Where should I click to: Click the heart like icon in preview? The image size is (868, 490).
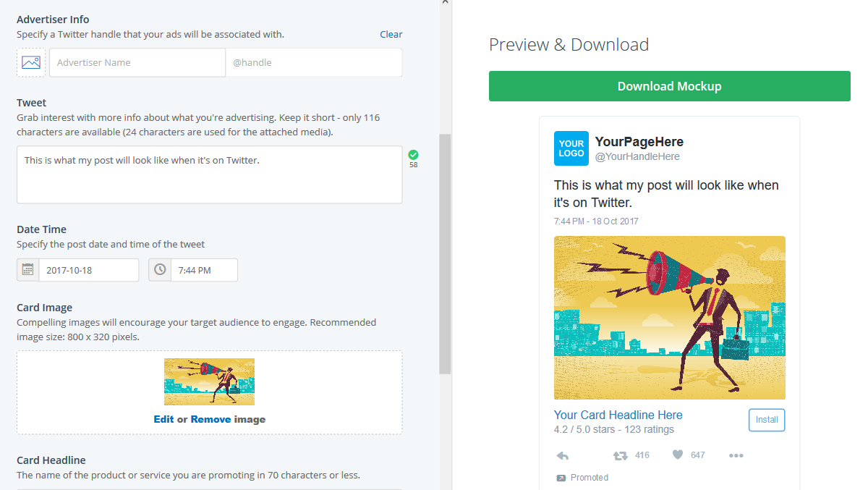click(678, 455)
